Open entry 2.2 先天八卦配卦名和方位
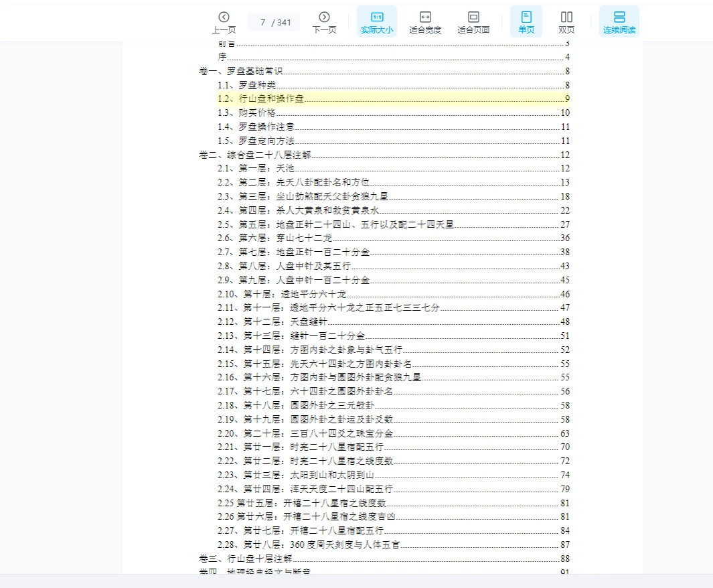 coord(394,183)
